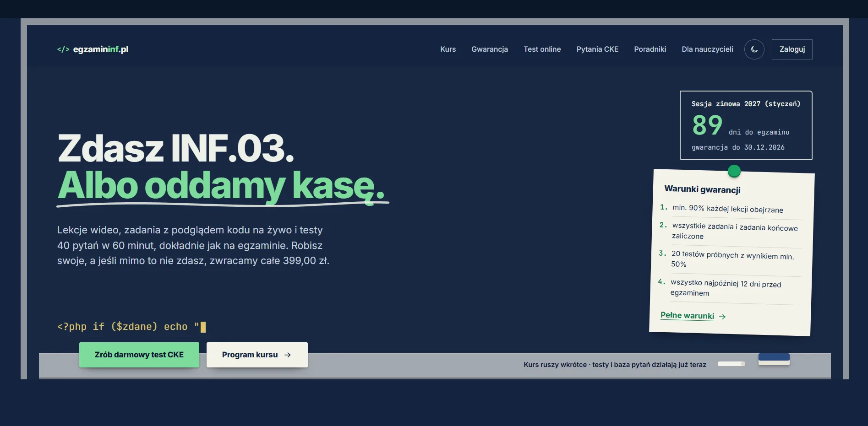Click the php code line with $zdane
This screenshot has height=426, width=868.
pos(131,327)
